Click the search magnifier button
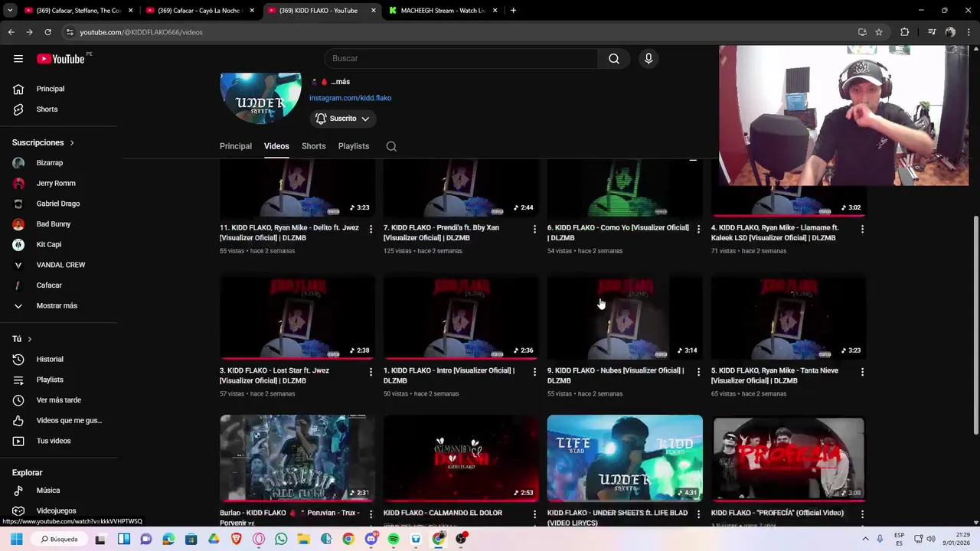The height and width of the screenshot is (551, 980). [x=614, y=59]
